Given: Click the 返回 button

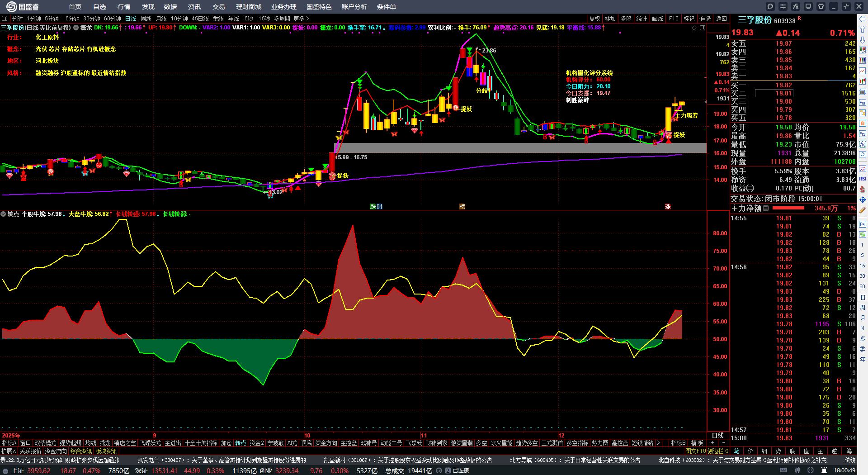Looking at the screenshot, I should pos(722,19).
